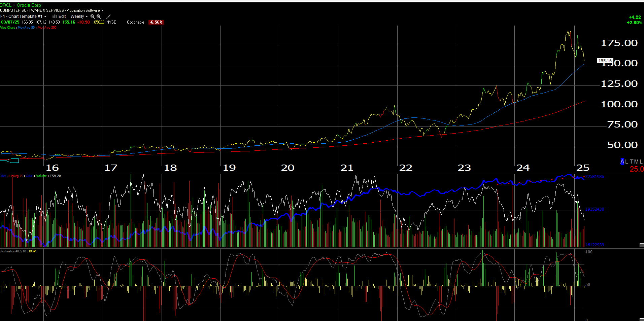This screenshot has width=644, height=321.
Task: Click the 155.16 closing price in header
Action: coord(69,22)
